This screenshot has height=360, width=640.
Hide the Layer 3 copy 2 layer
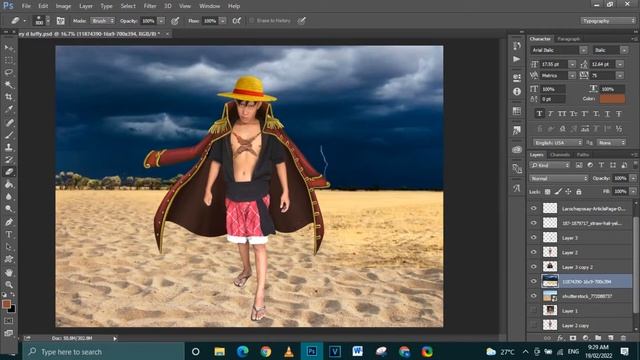533,267
